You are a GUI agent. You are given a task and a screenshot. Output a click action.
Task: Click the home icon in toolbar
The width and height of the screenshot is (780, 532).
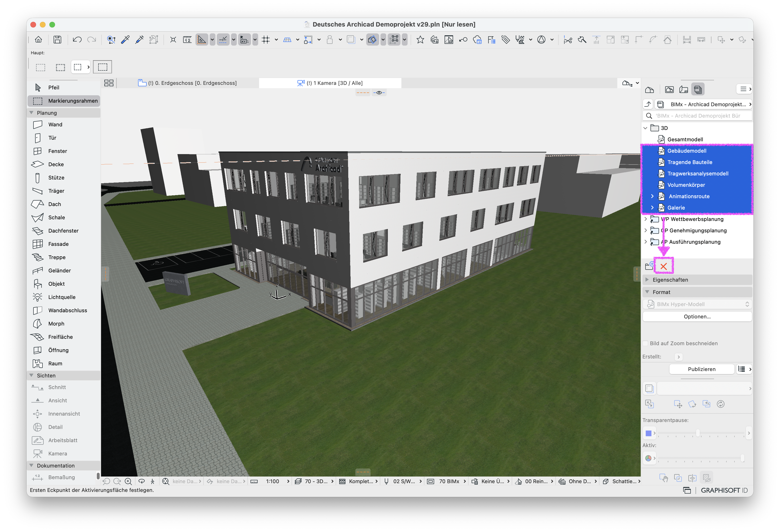coord(39,40)
